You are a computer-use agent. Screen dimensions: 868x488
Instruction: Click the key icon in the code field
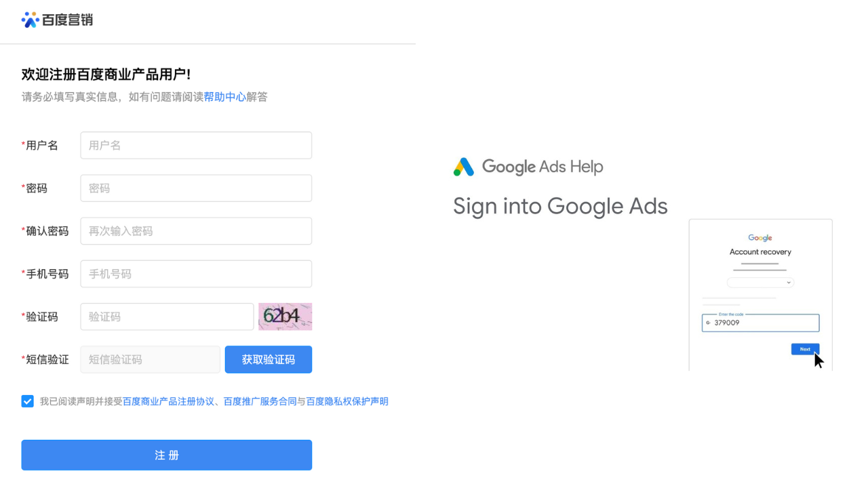[708, 323]
